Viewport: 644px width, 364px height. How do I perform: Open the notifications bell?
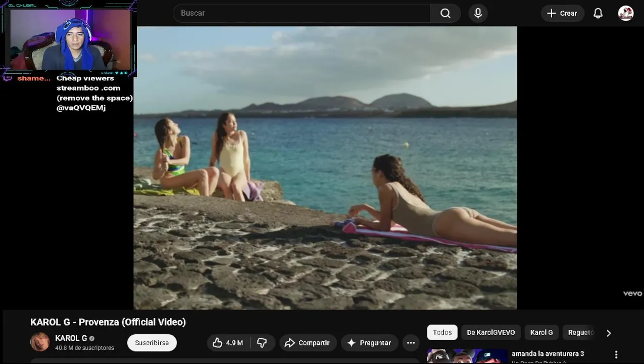point(598,13)
